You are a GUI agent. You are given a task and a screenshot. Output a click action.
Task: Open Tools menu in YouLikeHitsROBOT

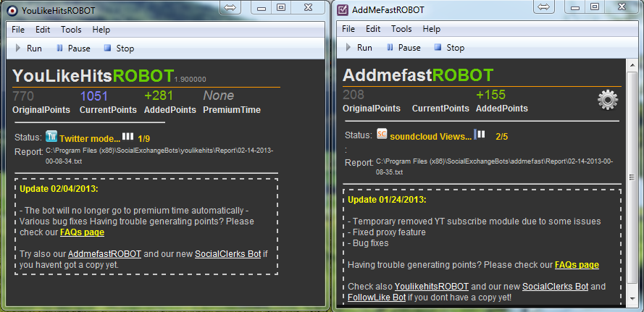point(71,30)
